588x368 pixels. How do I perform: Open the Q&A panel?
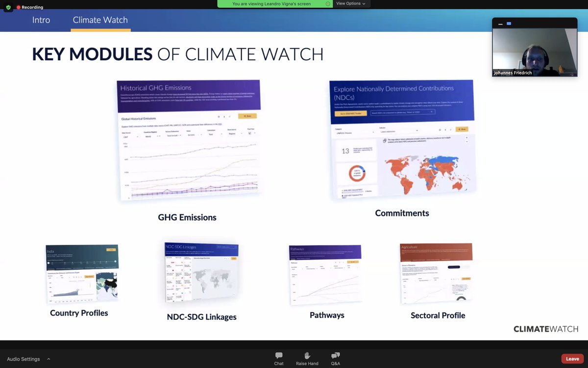[336, 359]
